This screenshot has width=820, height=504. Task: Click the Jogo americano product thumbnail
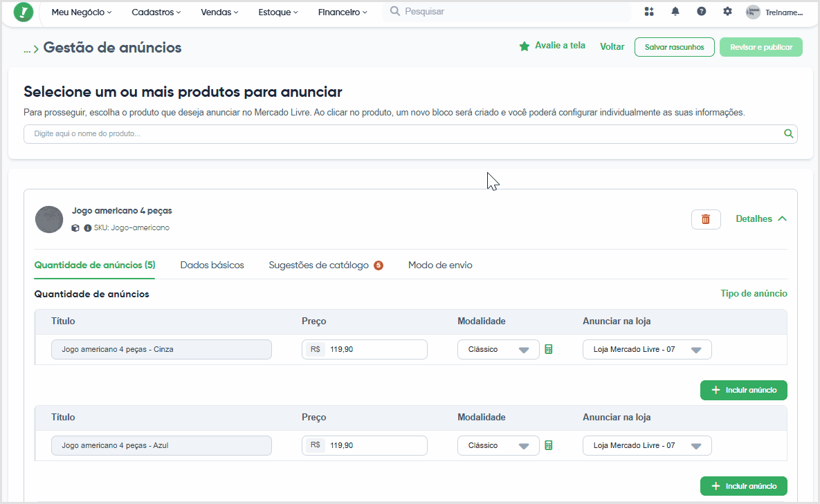(x=49, y=219)
